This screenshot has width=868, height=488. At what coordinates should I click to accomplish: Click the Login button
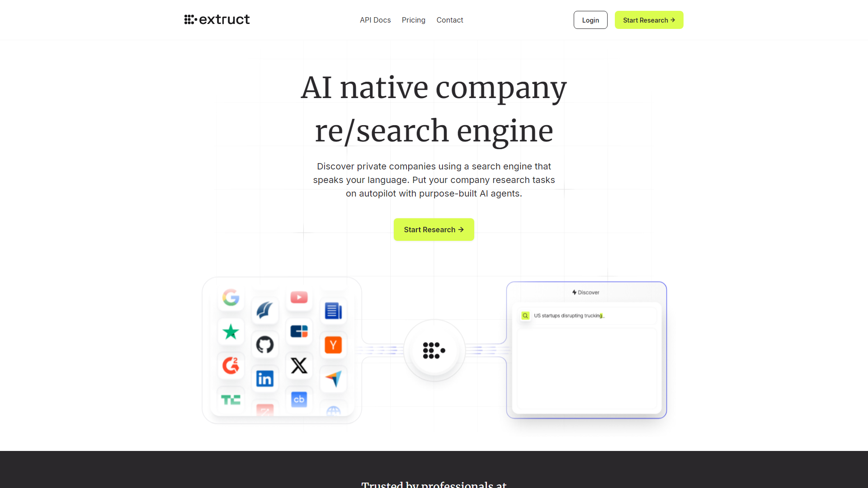click(x=590, y=20)
